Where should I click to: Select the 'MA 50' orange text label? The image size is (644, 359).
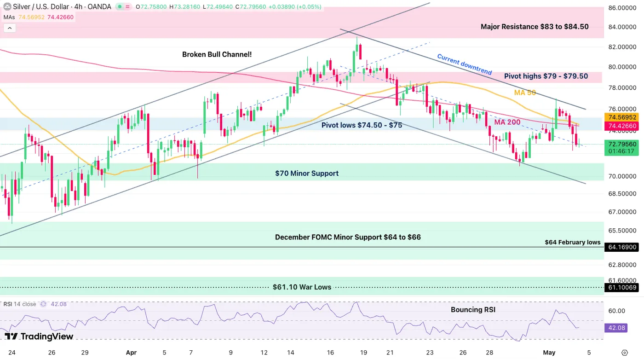coord(525,93)
